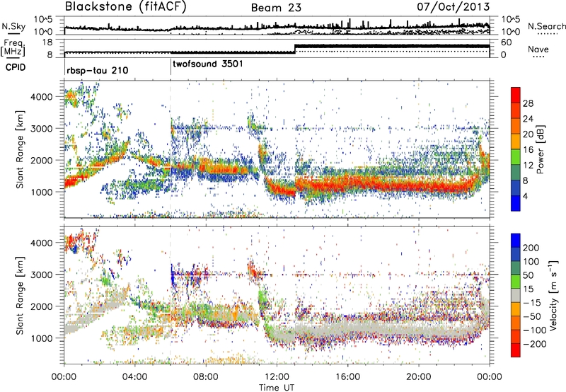The image size is (566, 392).
Task: Click the "10^5" tick left of sky-noise panel
Action: 43,19
